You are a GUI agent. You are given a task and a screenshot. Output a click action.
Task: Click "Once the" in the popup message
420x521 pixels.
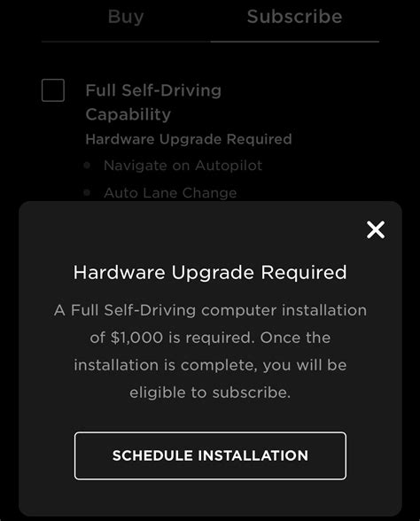(x=295, y=338)
